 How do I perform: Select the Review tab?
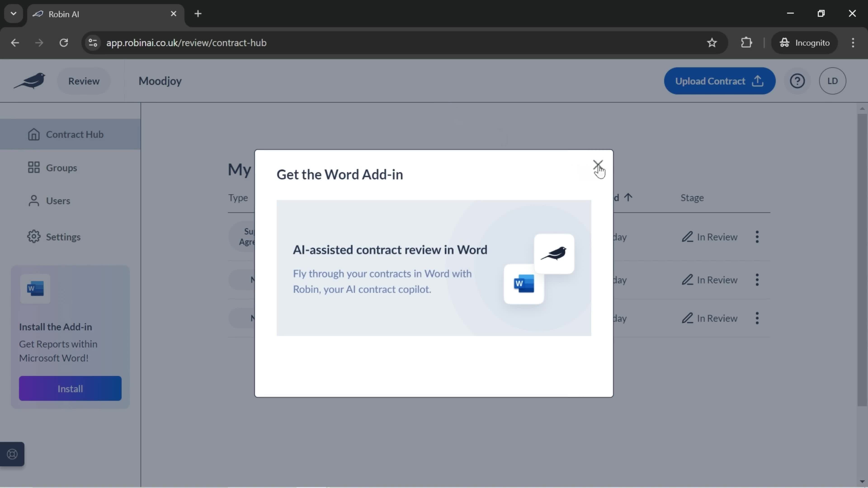(84, 80)
